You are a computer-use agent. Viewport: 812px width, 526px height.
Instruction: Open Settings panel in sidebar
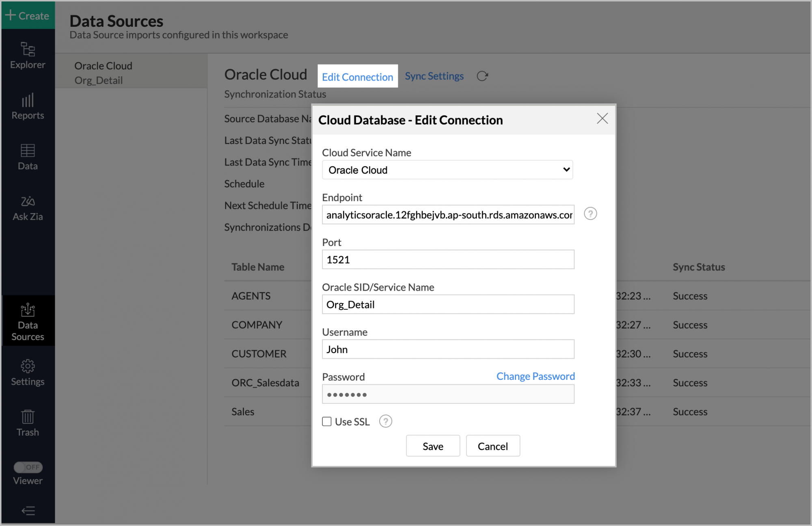click(27, 371)
